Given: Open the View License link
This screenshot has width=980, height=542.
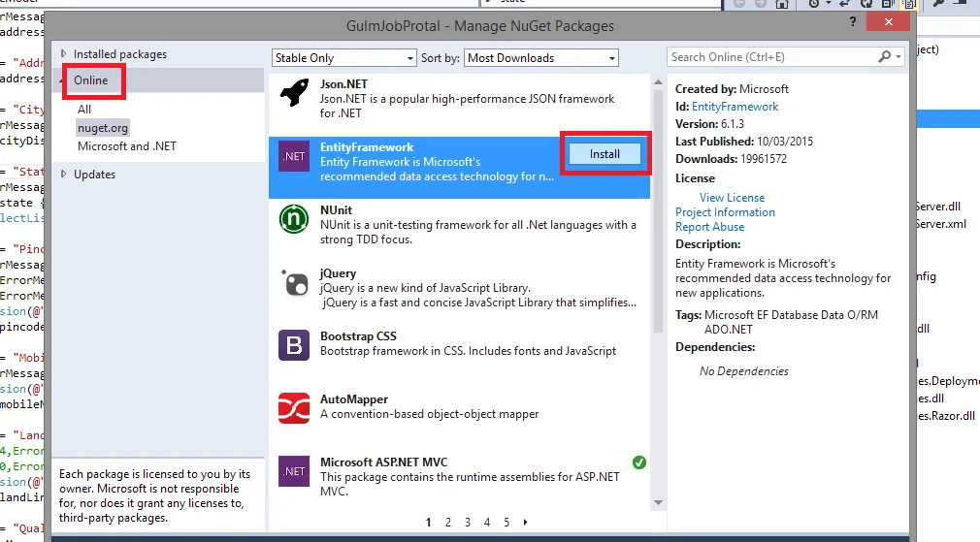Looking at the screenshot, I should [x=732, y=198].
